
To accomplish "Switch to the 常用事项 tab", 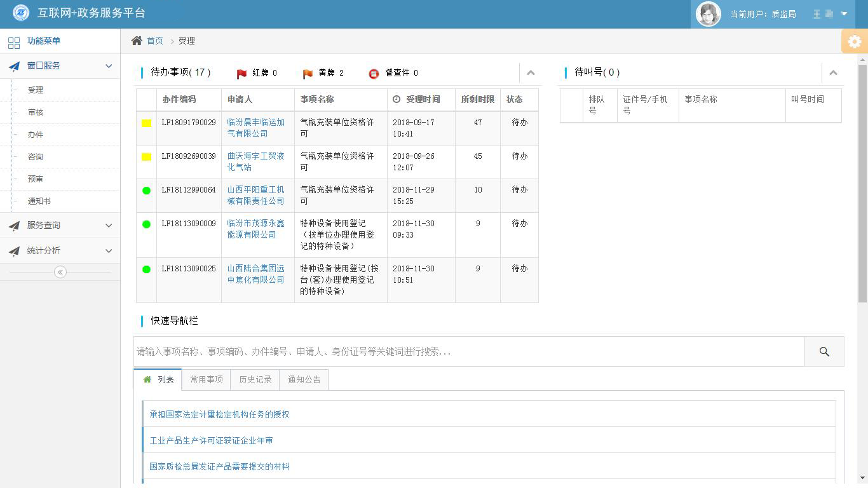I will 206,379.
